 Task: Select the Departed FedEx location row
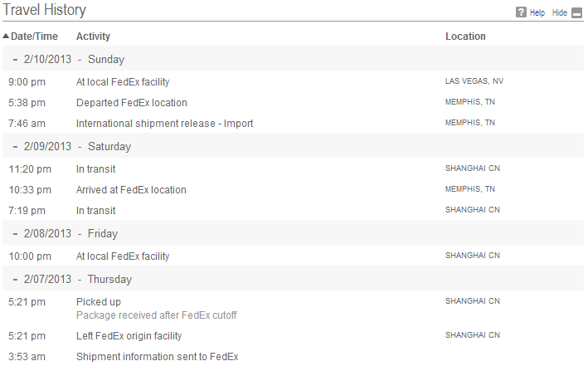coord(294,102)
